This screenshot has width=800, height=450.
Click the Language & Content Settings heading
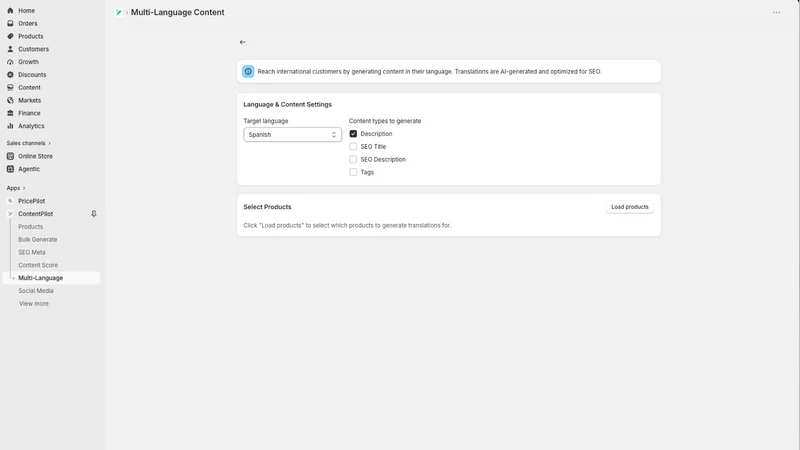(x=287, y=105)
